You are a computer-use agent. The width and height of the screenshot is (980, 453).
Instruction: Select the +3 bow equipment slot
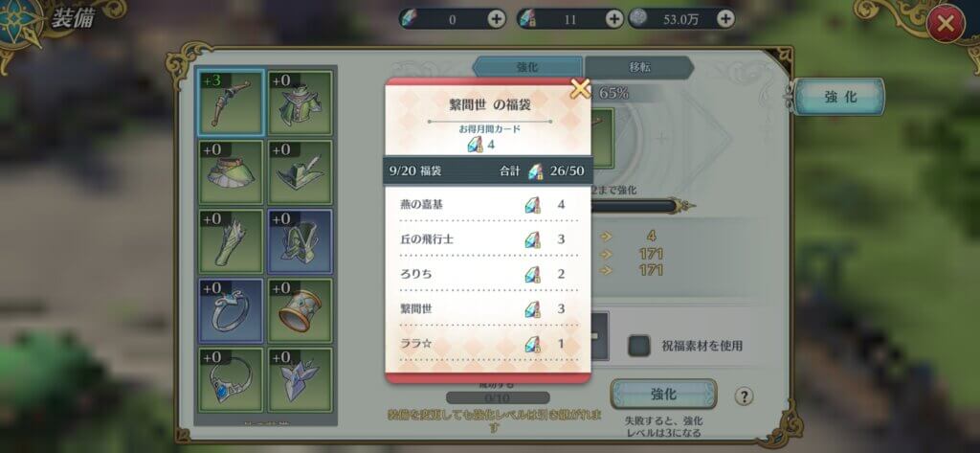232,102
